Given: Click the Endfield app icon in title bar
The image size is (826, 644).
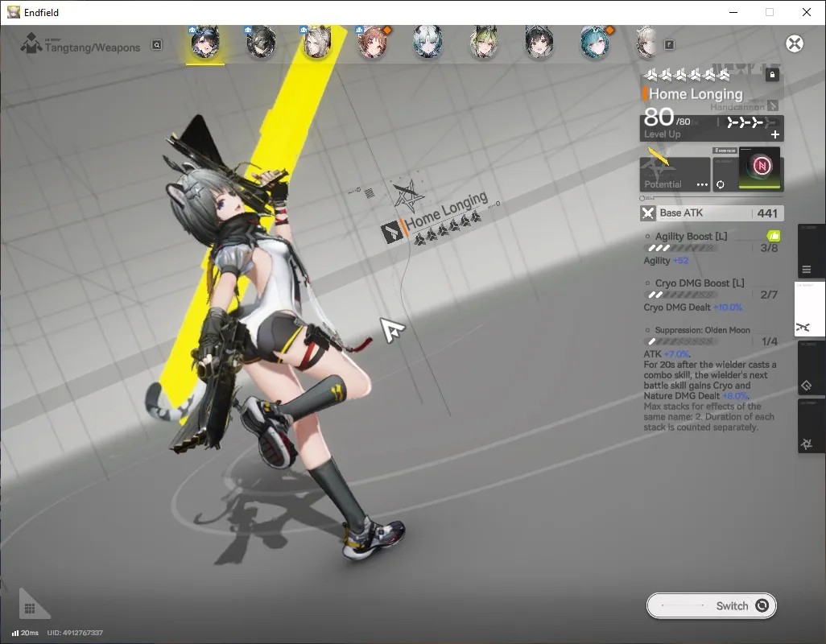Looking at the screenshot, I should pyautogui.click(x=13, y=12).
